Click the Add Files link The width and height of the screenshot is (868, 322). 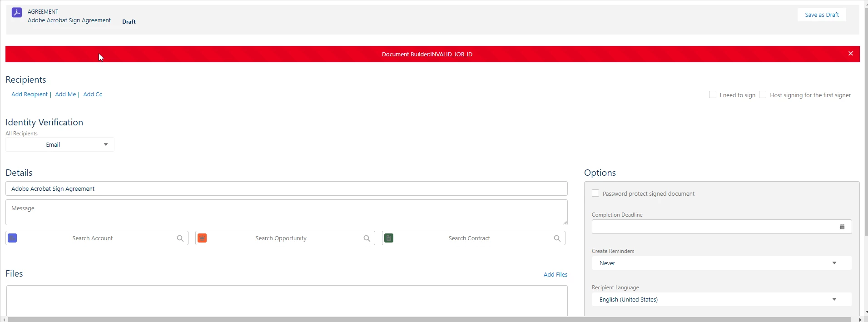point(556,274)
